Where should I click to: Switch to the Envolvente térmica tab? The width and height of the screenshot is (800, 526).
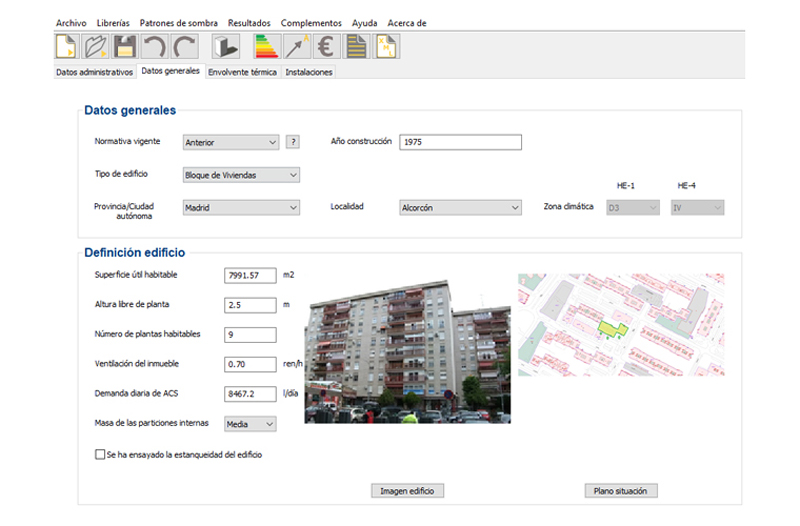pyautogui.click(x=242, y=72)
